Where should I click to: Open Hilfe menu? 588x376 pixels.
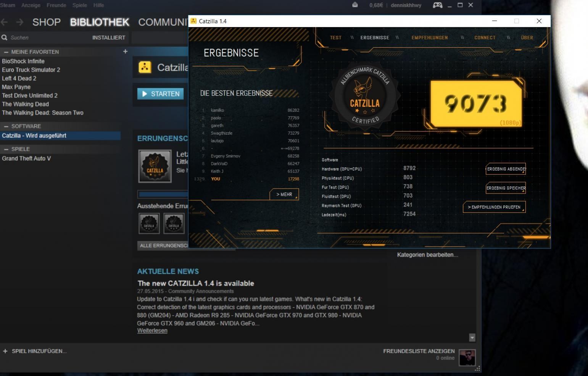coord(98,5)
